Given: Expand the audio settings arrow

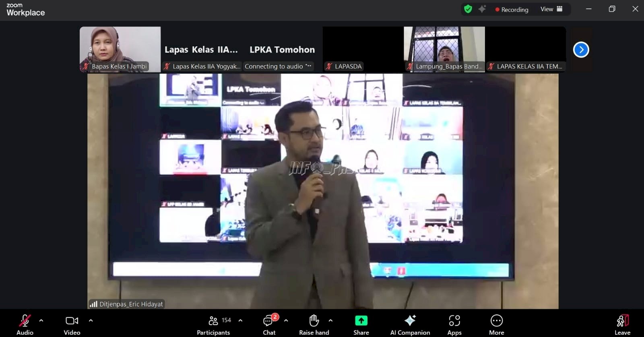Looking at the screenshot, I should tap(41, 320).
